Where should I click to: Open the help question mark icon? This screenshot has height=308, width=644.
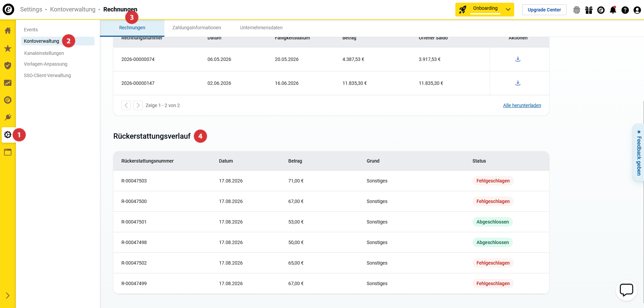point(625,10)
